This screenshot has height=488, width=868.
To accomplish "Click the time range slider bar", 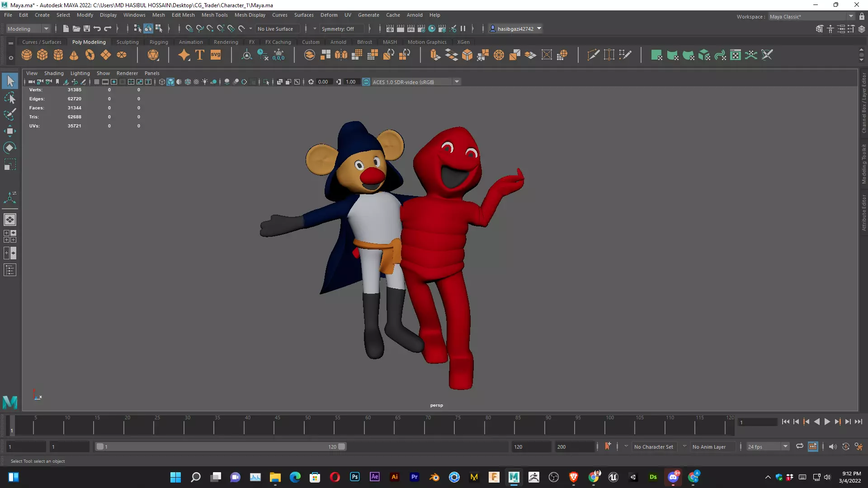I will click(221, 446).
